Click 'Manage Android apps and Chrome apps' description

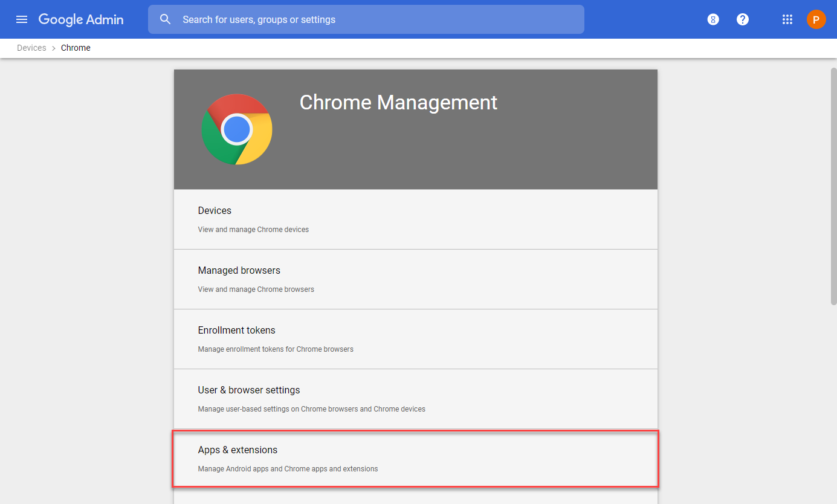[288, 469]
